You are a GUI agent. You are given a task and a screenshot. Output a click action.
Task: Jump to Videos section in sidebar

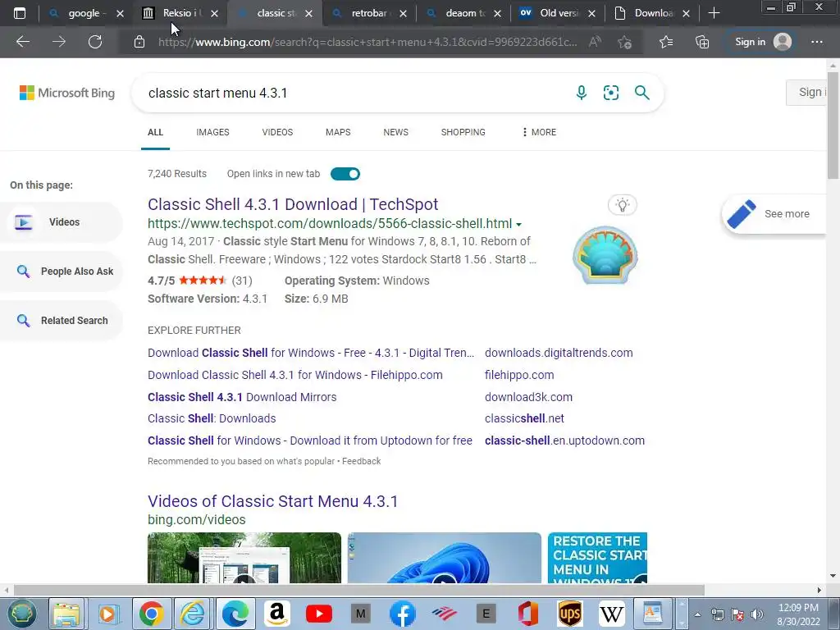click(x=61, y=222)
